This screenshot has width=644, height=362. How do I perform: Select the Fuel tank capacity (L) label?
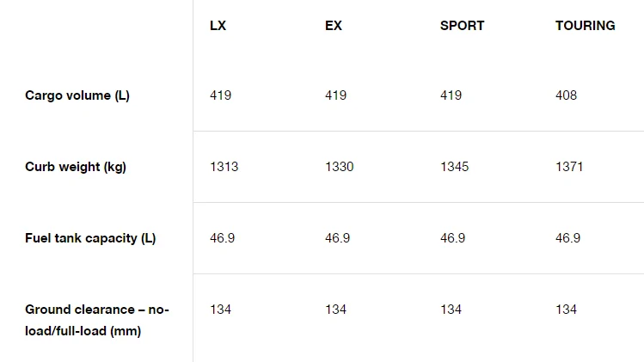tap(90, 238)
